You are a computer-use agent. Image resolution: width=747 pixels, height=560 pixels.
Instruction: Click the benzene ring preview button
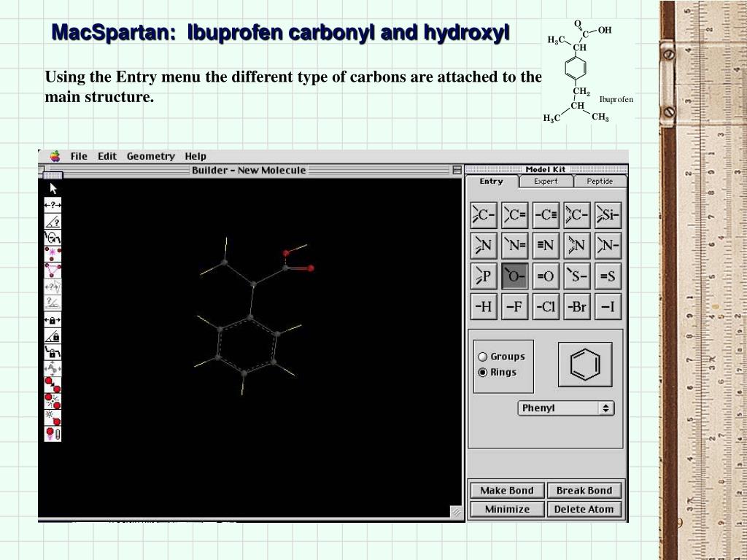click(585, 365)
